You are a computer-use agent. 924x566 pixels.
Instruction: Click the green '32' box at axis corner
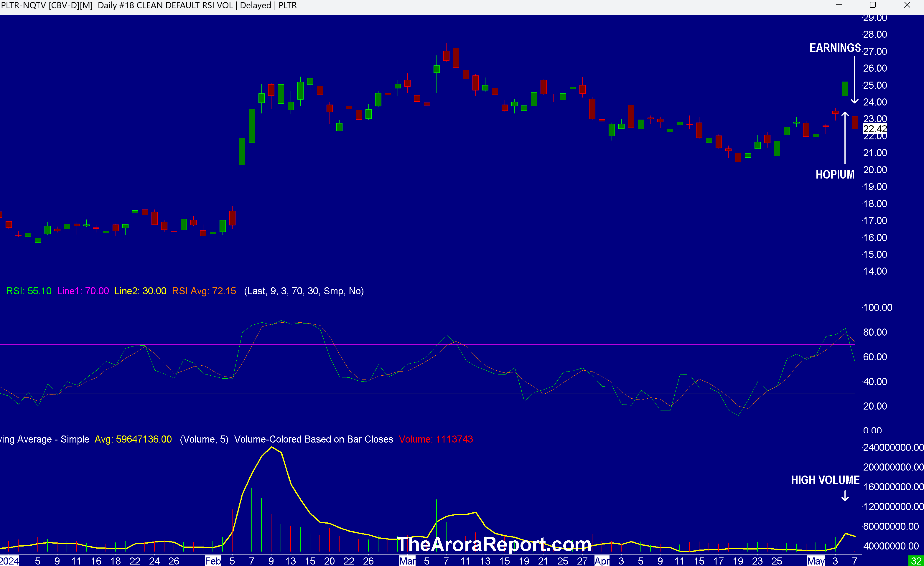[x=916, y=561]
